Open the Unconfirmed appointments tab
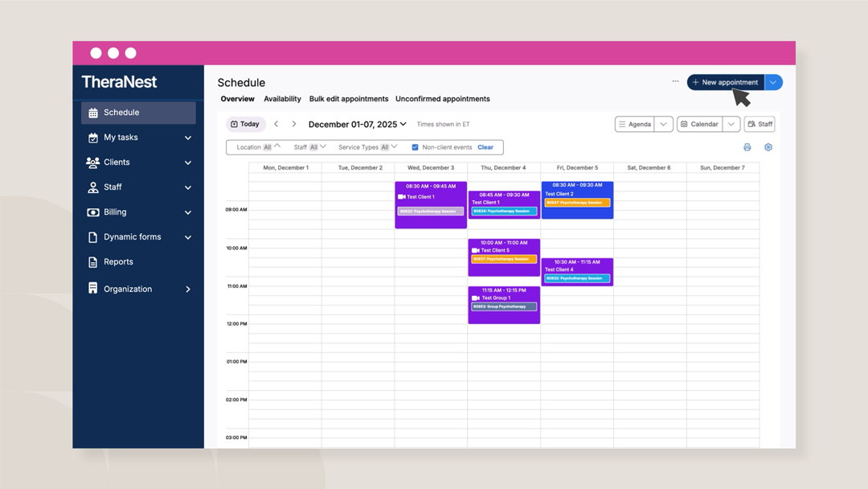Viewport: 868px width, 489px height. [442, 99]
